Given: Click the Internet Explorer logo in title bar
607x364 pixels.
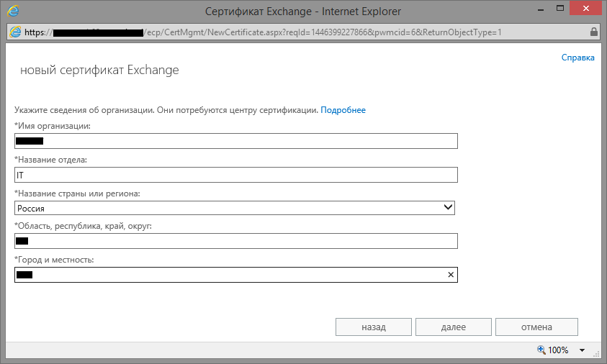Looking at the screenshot, I should [x=13, y=11].
